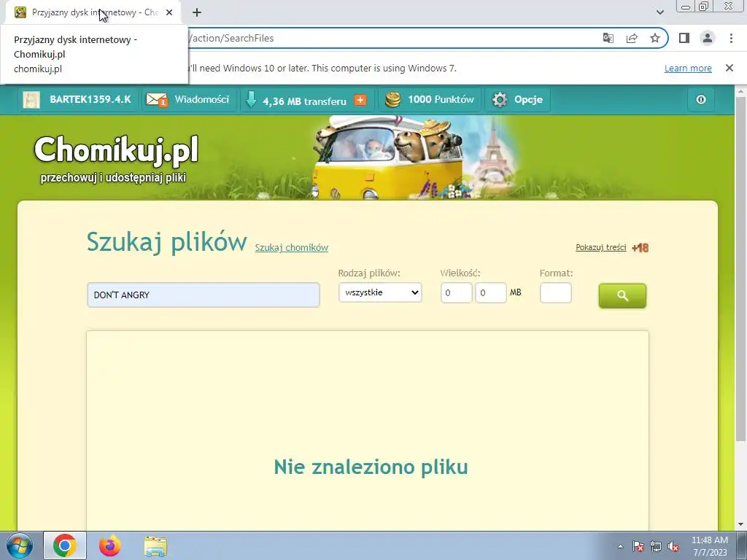Click the Action Center flag icon

tap(638, 546)
